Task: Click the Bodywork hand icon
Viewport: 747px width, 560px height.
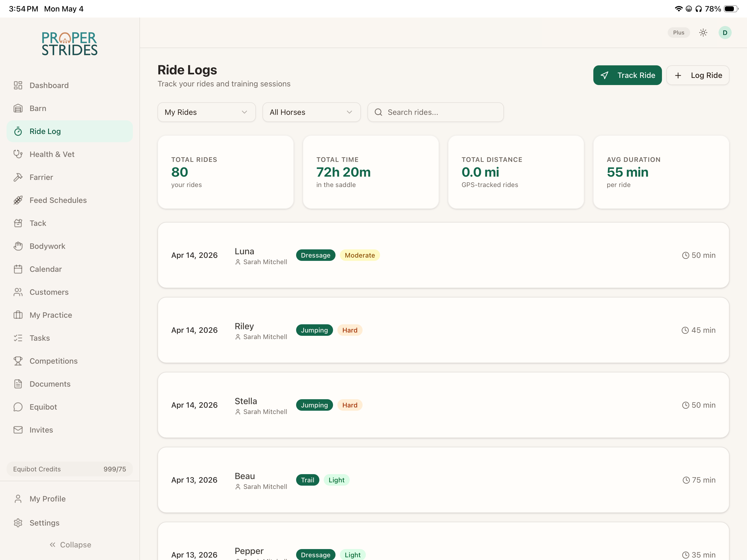Action: pyautogui.click(x=18, y=246)
